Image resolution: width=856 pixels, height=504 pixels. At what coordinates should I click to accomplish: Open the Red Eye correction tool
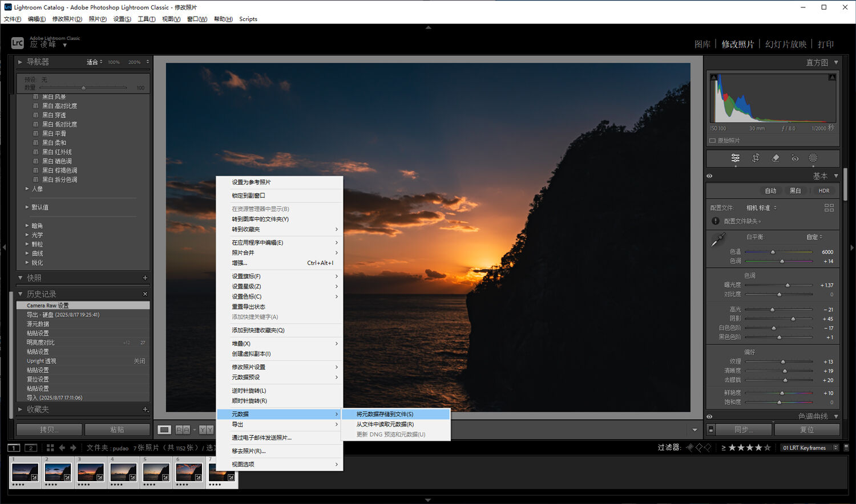(x=795, y=158)
